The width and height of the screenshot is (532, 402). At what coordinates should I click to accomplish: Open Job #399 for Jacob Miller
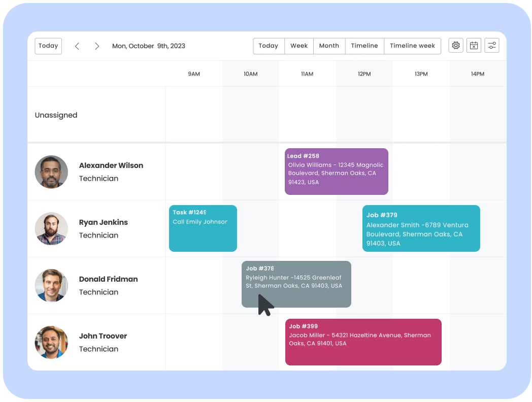coord(363,342)
